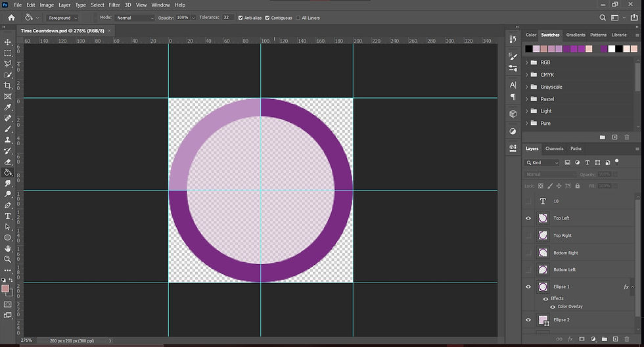644x347 pixels.
Task: Hide the Ellipse 2 layer
Action: pos(528,320)
